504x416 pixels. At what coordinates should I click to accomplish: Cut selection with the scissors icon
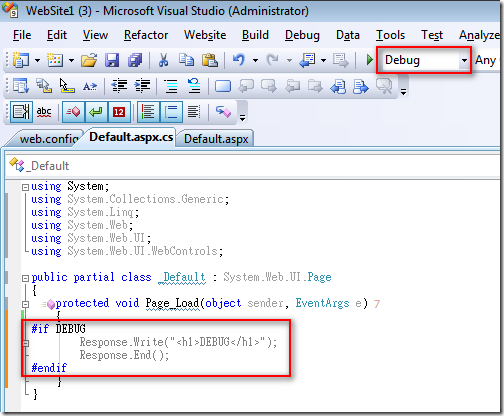[x=163, y=60]
